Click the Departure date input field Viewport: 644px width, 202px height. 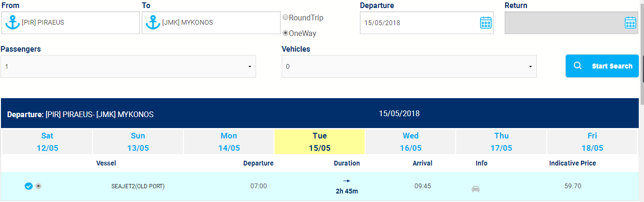(427, 23)
